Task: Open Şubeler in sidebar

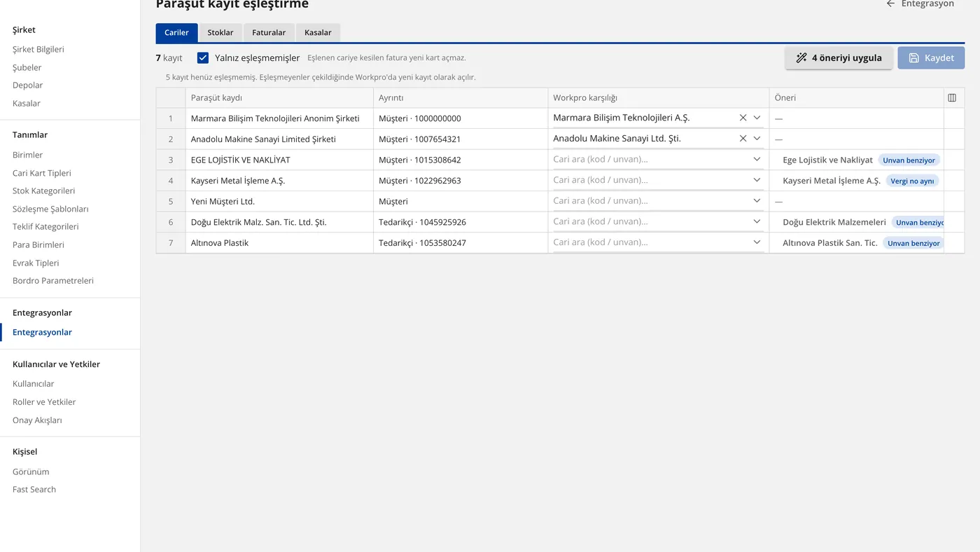Action: 27,68
